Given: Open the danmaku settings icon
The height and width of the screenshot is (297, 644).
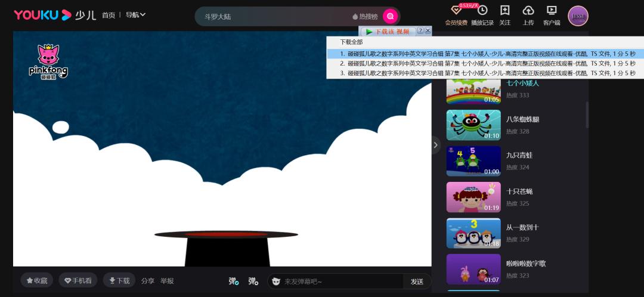Looking at the screenshot, I should 253,281.
